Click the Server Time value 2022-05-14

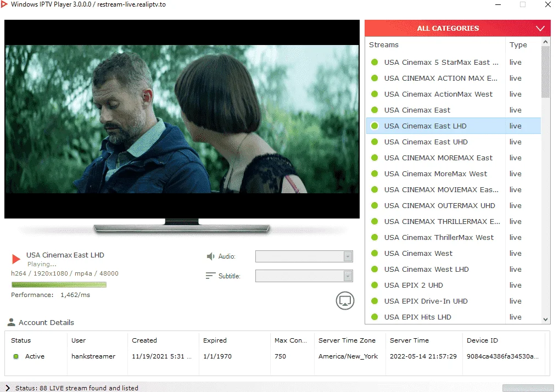coord(423,356)
